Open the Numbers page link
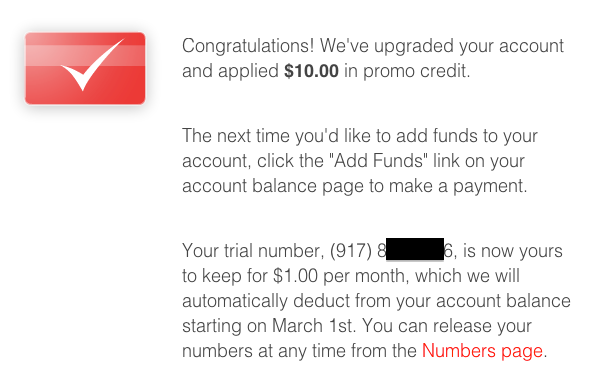Viewport: 608px width, 383px height. 482,351
